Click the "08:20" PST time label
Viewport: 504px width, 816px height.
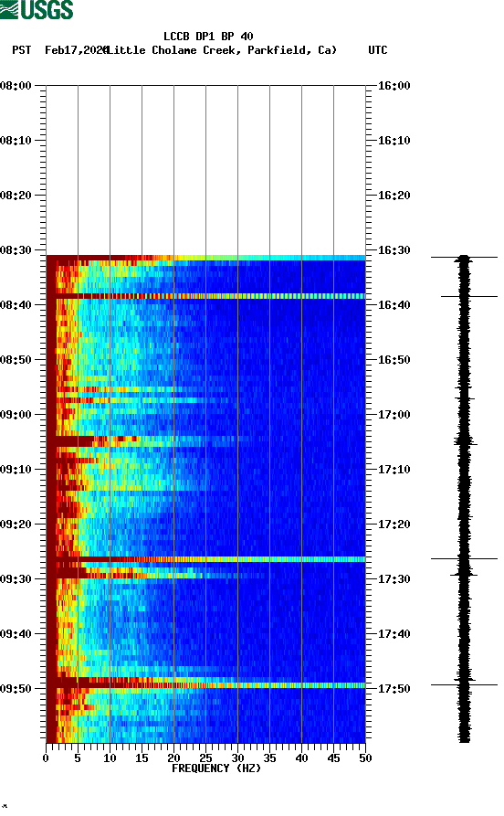tap(16, 196)
